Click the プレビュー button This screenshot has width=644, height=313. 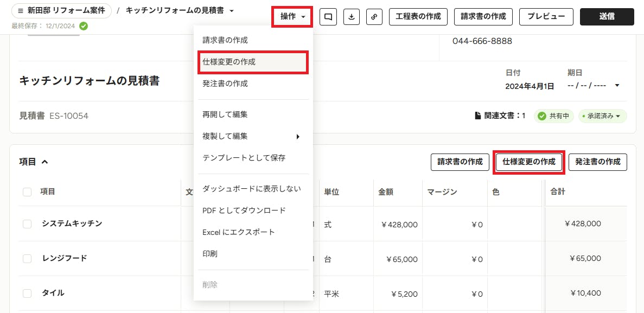(x=546, y=17)
